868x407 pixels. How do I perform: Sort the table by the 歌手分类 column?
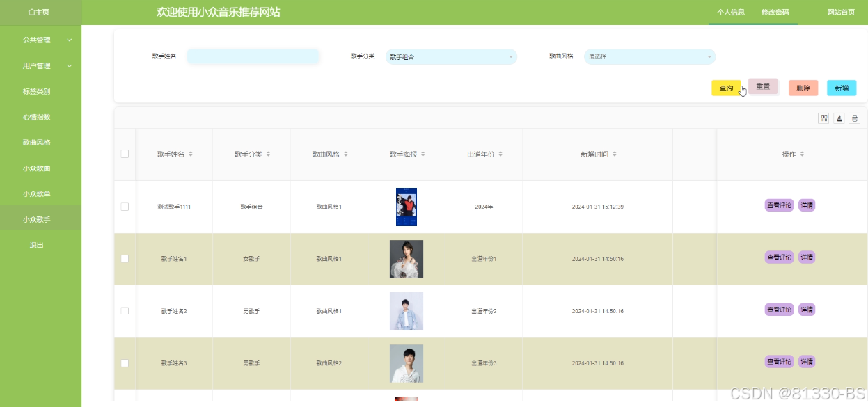tap(268, 154)
